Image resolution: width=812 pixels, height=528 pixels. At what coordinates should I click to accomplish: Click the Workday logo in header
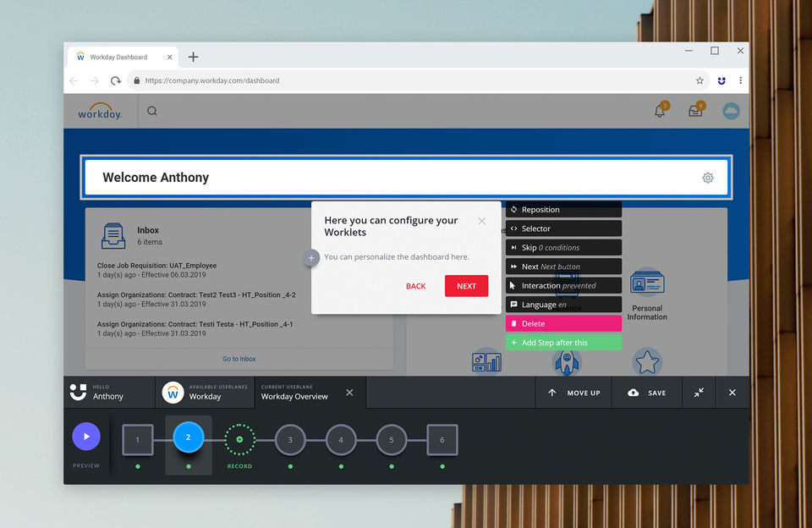(x=100, y=111)
